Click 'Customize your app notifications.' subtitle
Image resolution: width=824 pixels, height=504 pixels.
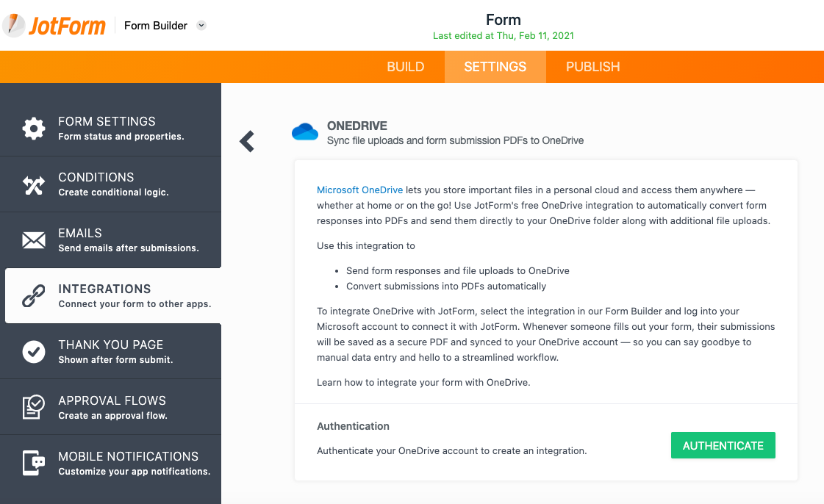135,472
